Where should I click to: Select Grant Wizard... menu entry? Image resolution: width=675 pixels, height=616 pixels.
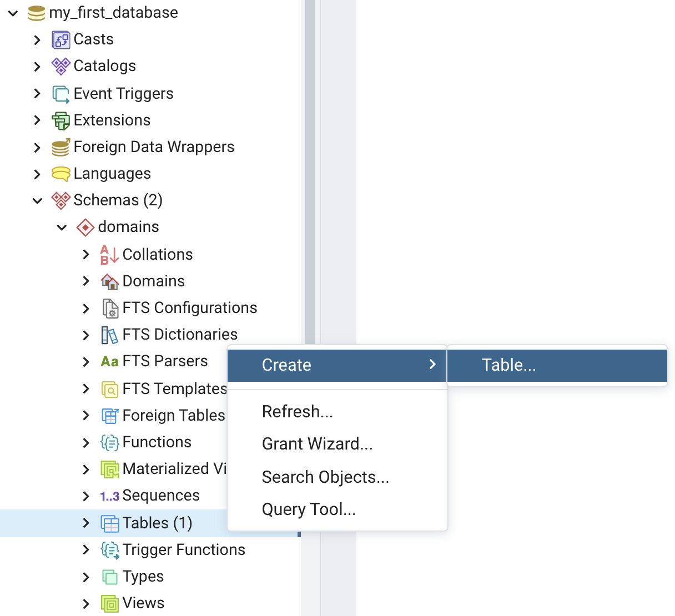317,444
